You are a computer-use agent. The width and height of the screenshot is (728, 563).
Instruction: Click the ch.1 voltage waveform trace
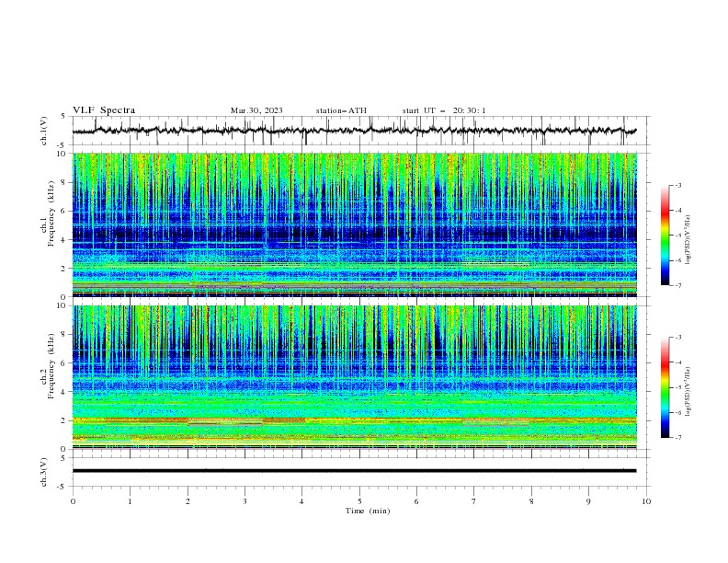point(354,131)
